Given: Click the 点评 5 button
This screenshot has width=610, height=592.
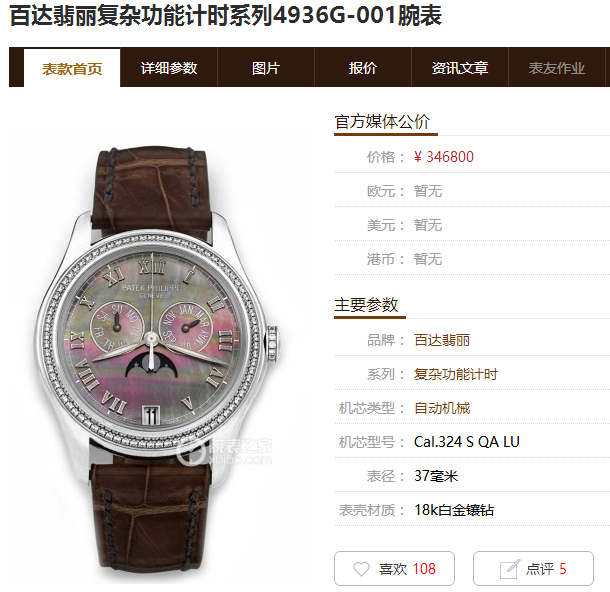Looking at the screenshot, I should tap(533, 569).
